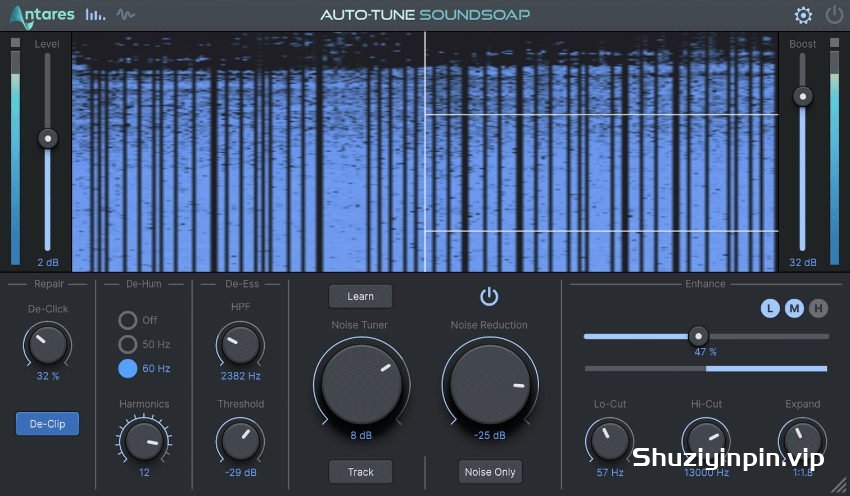
Task: Click the 8 dB Noise Tuner value
Action: point(361,435)
